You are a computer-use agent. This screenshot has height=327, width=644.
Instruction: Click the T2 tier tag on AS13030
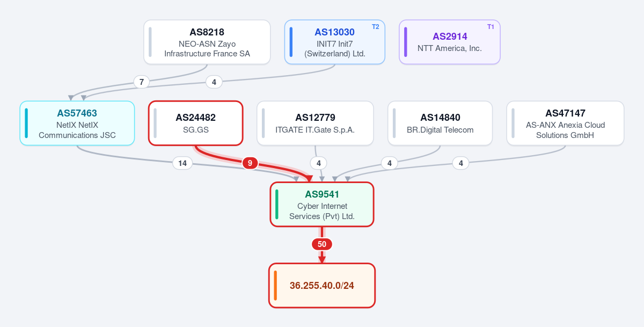point(375,27)
